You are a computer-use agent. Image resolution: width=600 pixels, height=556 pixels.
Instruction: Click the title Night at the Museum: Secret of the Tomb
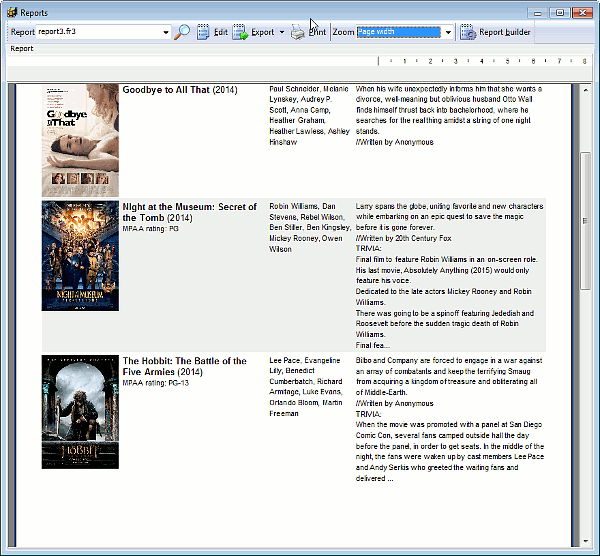coord(189,212)
